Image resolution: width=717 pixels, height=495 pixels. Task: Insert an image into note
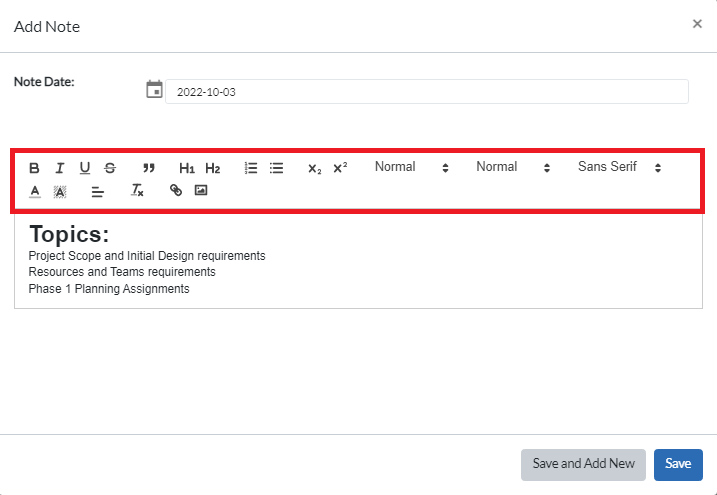201,190
